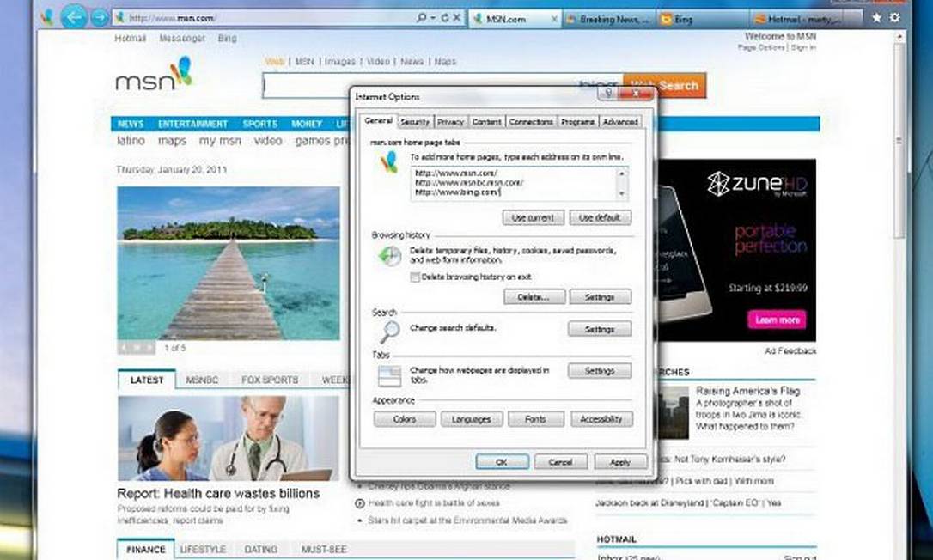Screen dimensions: 933x560
Task: Click the Learn more button on Zune ad
Action: click(777, 320)
